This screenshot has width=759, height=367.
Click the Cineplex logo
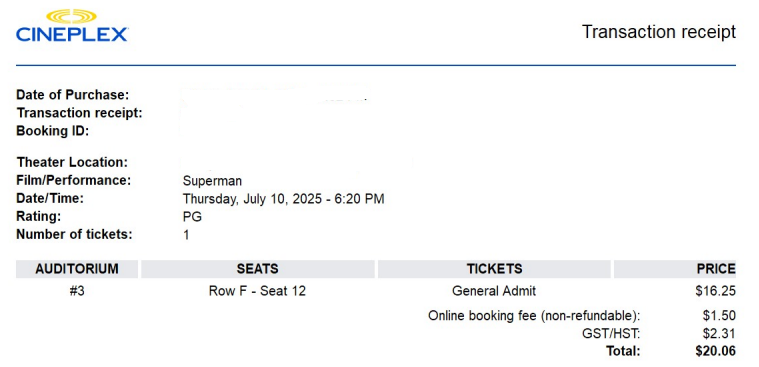(x=72, y=26)
